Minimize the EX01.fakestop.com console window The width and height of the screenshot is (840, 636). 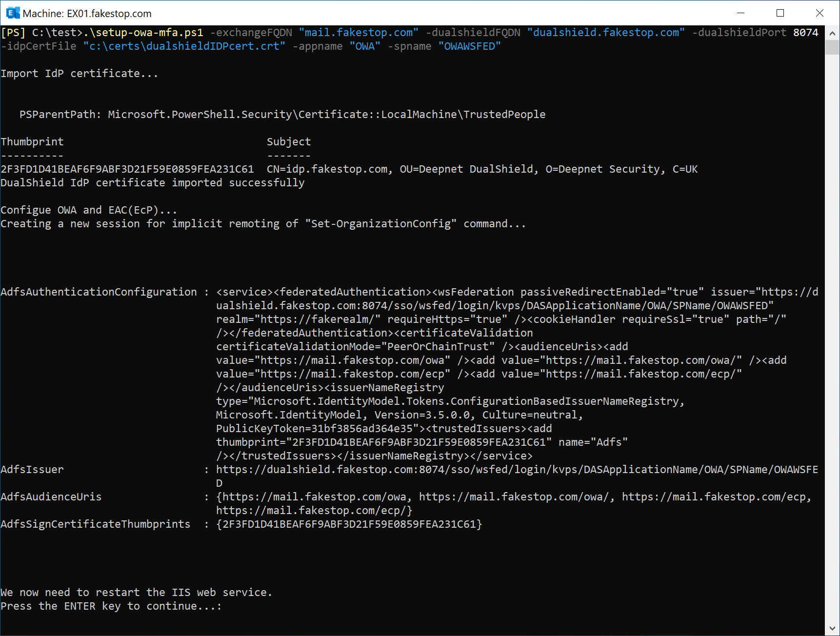pyautogui.click(x=740, y=13)
